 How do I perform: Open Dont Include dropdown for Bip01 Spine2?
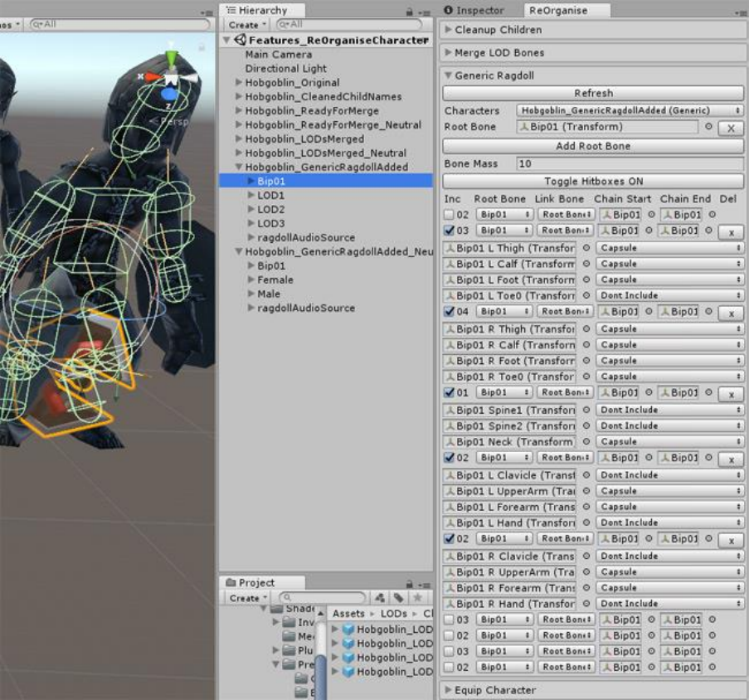pos(669,425)
